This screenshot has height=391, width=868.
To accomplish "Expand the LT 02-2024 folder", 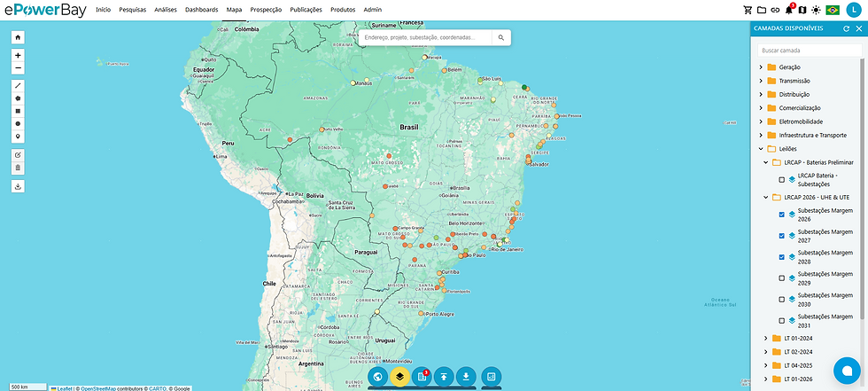I will coord(766,352).
